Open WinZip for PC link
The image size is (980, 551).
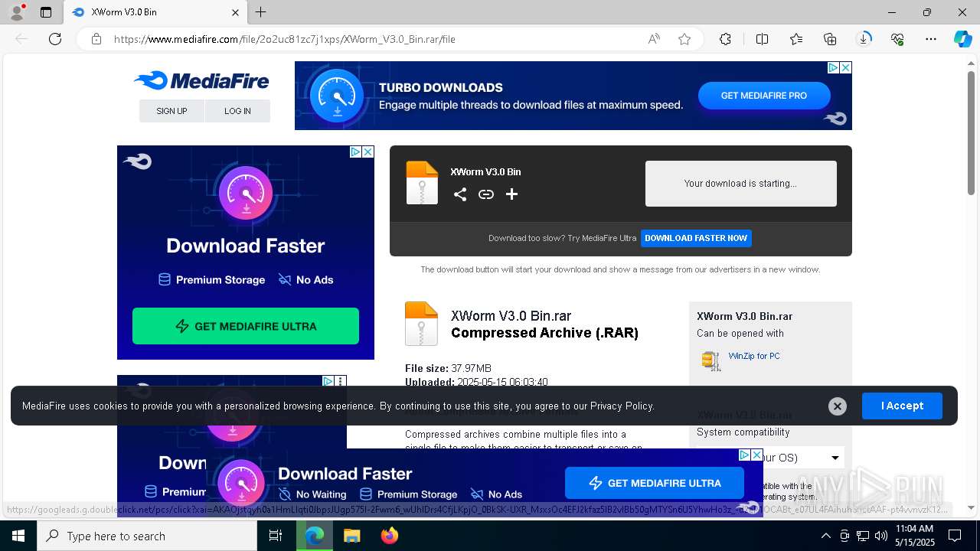[x=754, y=356]
